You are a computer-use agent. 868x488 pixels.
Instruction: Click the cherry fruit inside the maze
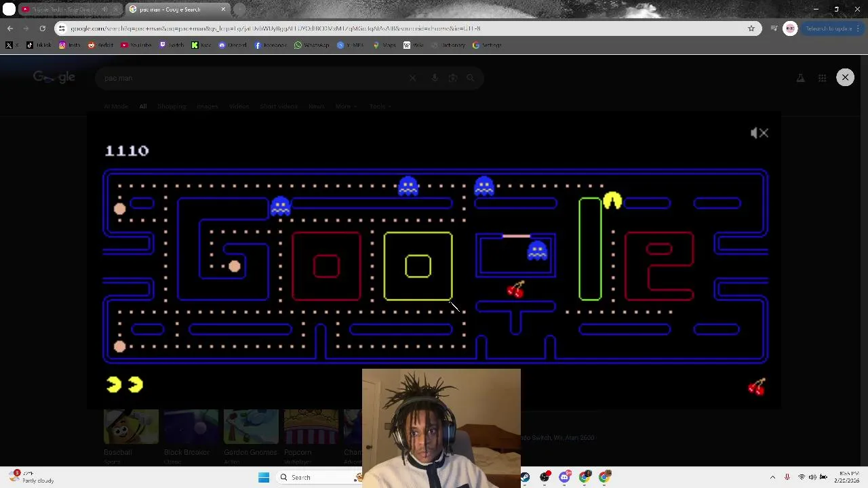[515, 289]
